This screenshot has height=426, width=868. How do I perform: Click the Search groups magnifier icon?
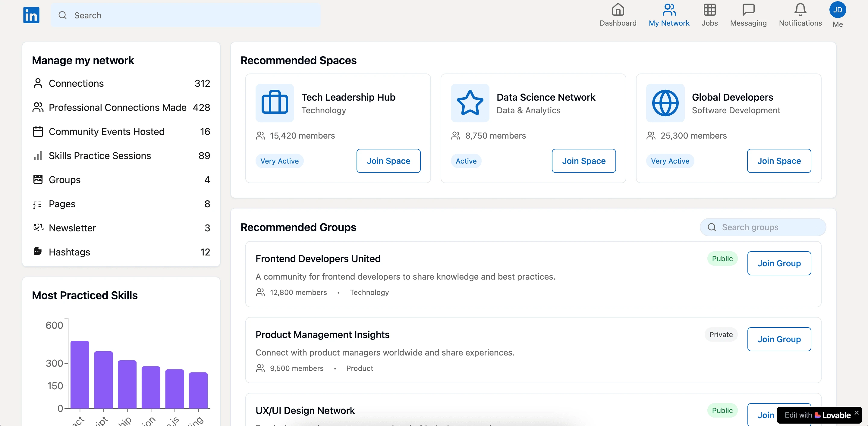pyautogui.click(x=711, y=227)
